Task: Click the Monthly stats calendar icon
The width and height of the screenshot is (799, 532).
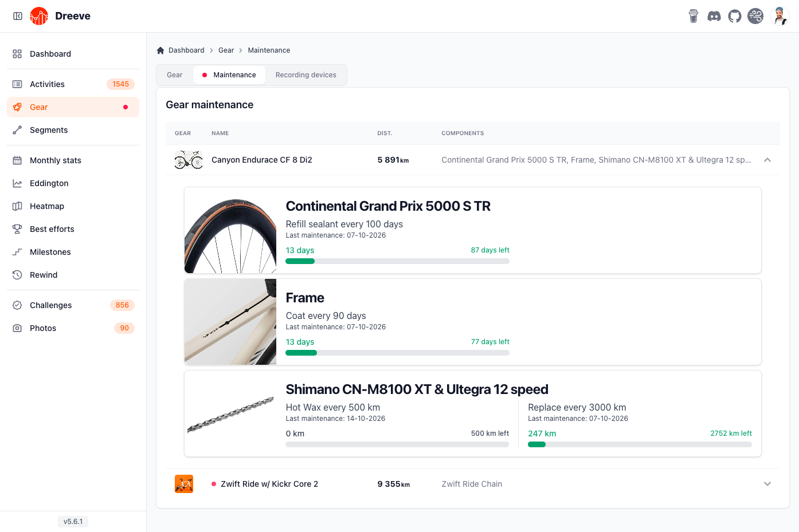Action: (x=17, y=160)
